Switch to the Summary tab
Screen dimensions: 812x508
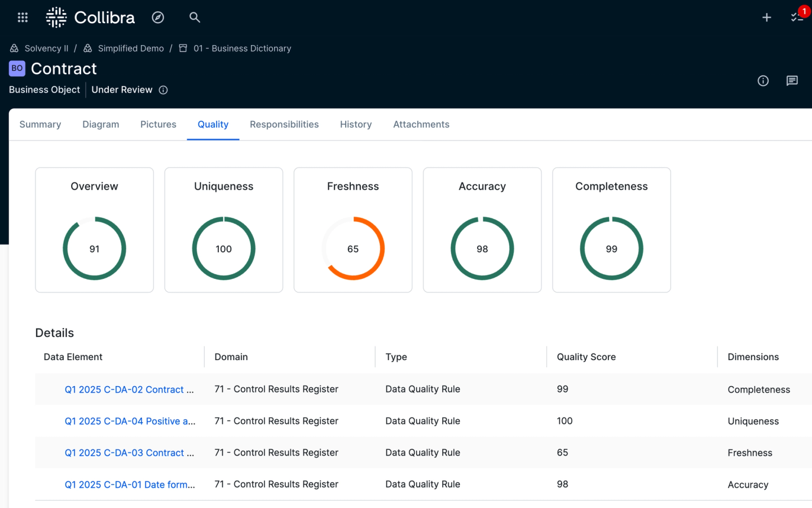pos(40,124)
